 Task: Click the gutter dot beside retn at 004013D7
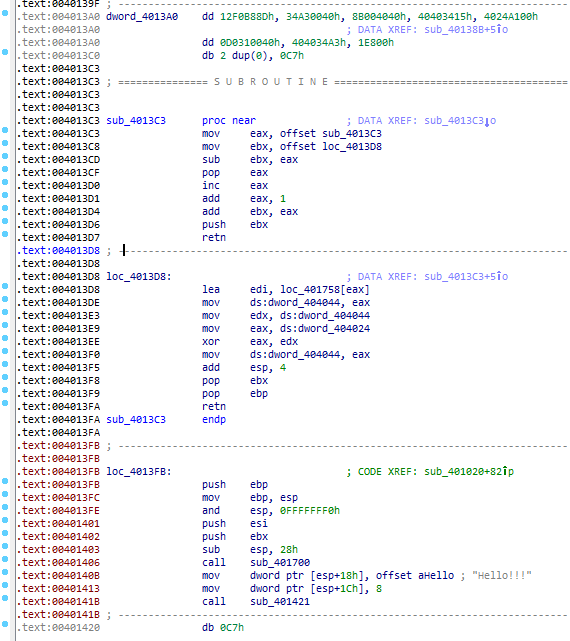tap(5, 234)
